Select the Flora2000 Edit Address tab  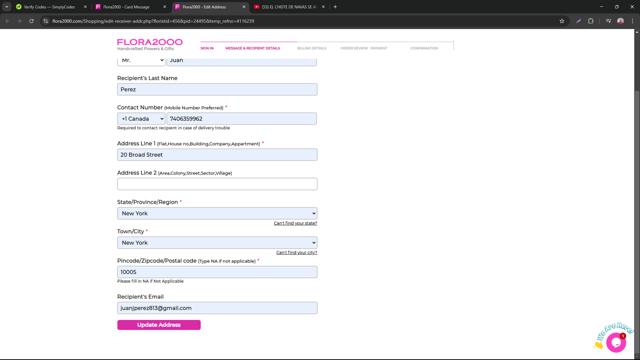209,7
